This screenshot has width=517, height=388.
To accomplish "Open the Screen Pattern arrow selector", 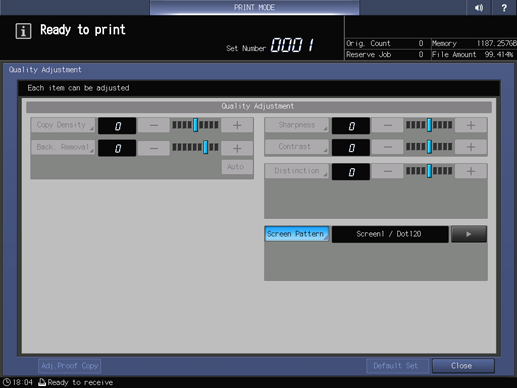I will click(x=469, y=234).
